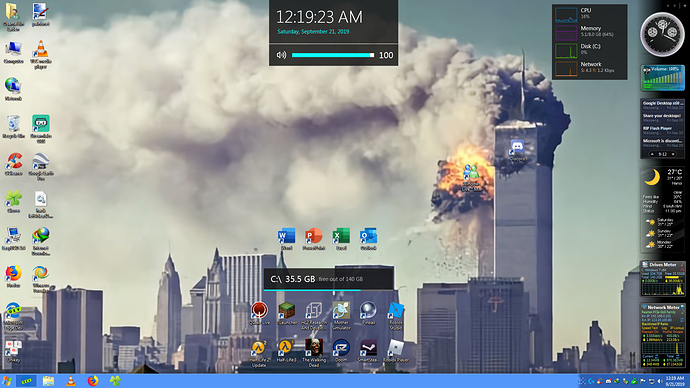This screenshot has height=388, width=690.
Task: Open the user folder desktop icon
Action: coord(13,17)
